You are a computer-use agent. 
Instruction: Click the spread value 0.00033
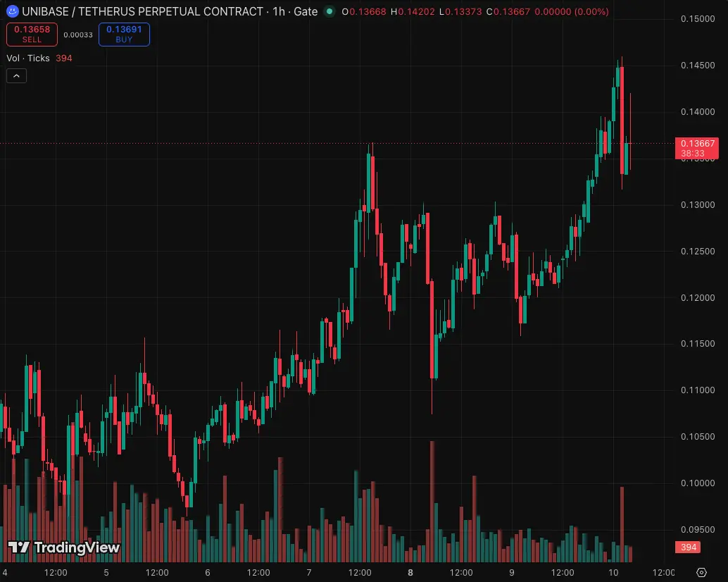[x=78, y=35]
